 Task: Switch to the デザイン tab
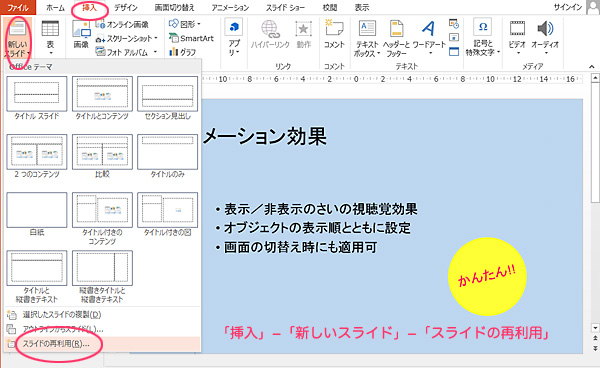point(126,7)
